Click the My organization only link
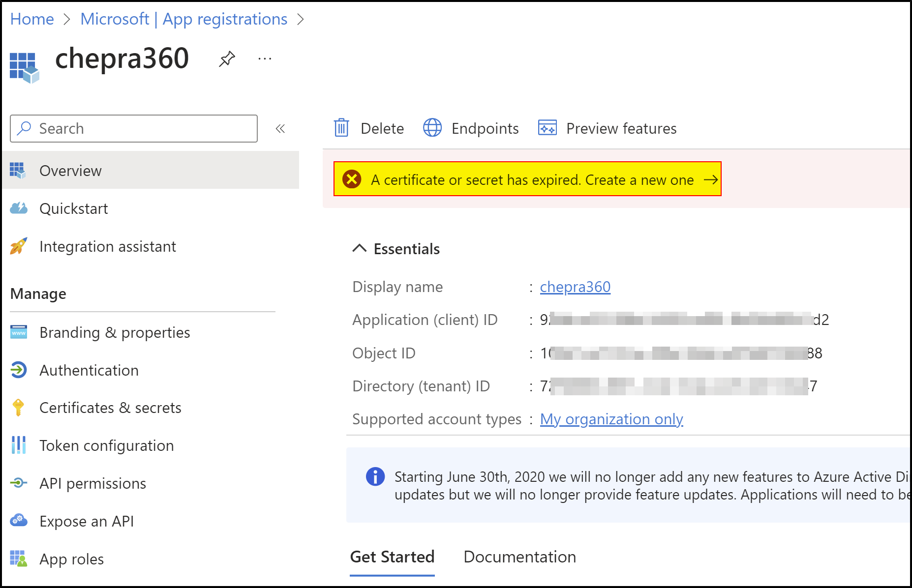The width and height of the screenshot is (912, 588). pyautogui.click(x=611, y=419)
